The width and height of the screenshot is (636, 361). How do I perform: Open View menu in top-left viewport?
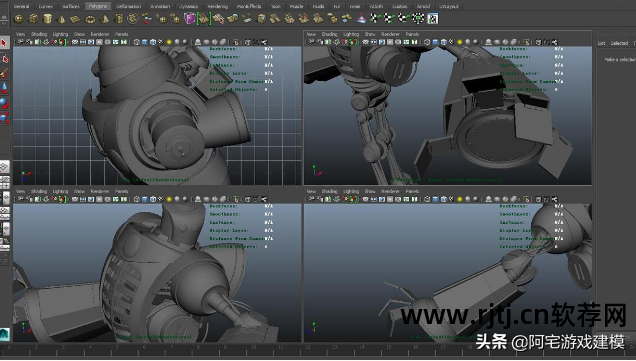pyautogui.click(x=20, y=34)
